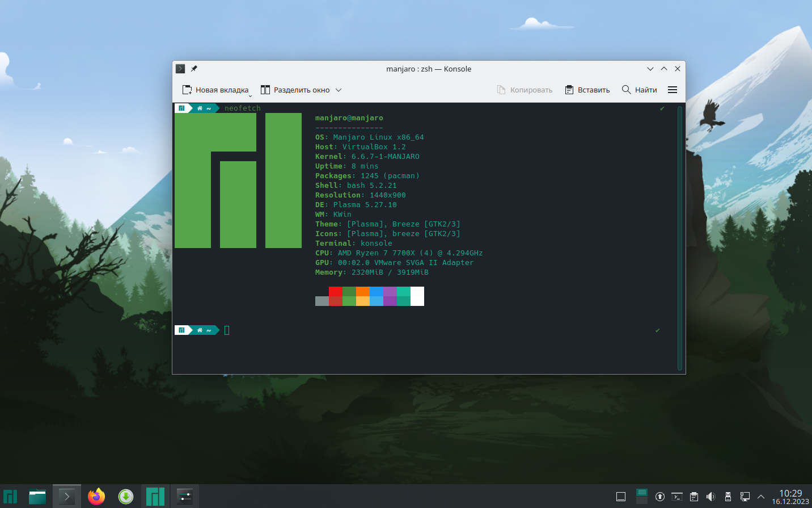Screen dimensions: 812x508
Task: Click the "Kernel: 6.6.7-1-MANJARO" line
Action: [x=367, y=157]
